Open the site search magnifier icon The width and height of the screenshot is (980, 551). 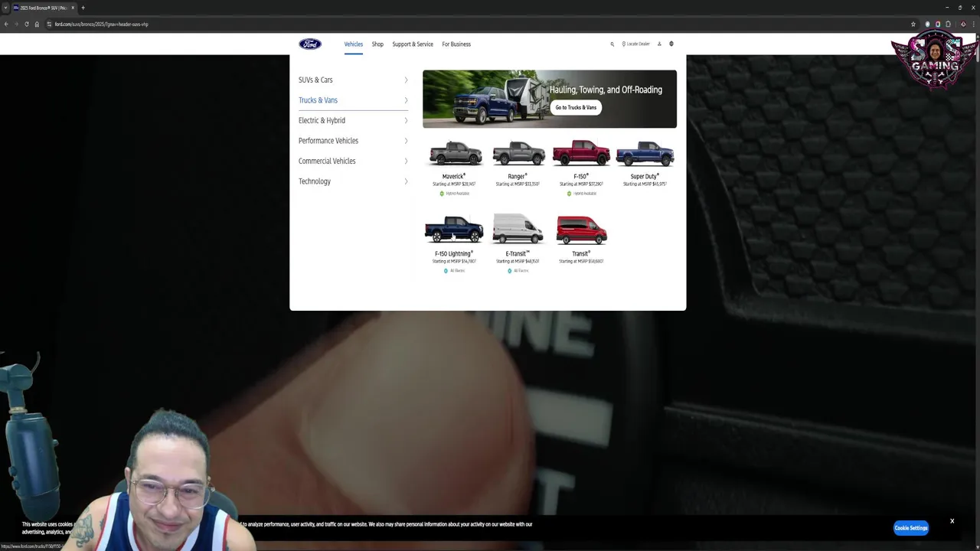pos(612,44)
